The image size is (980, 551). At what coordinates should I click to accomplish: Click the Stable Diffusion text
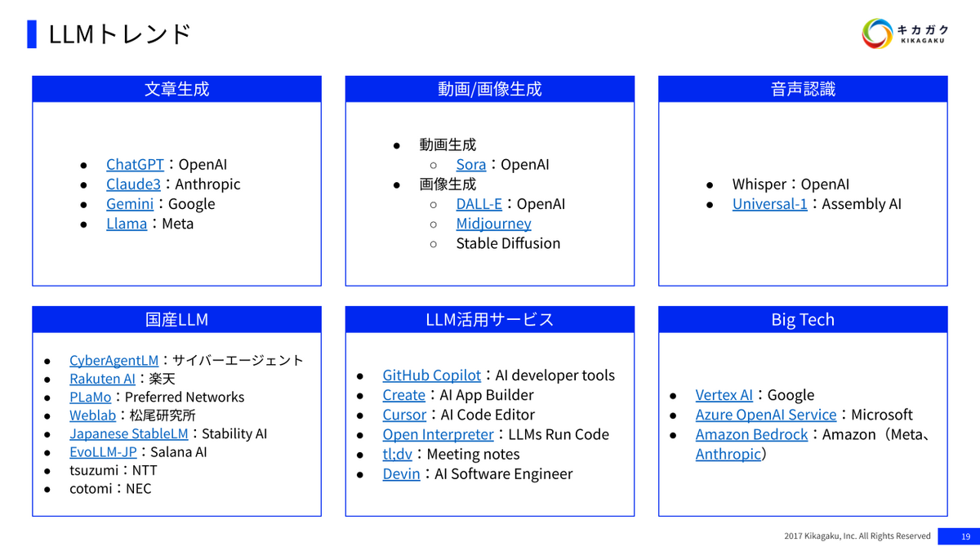(x=508, y=242)
